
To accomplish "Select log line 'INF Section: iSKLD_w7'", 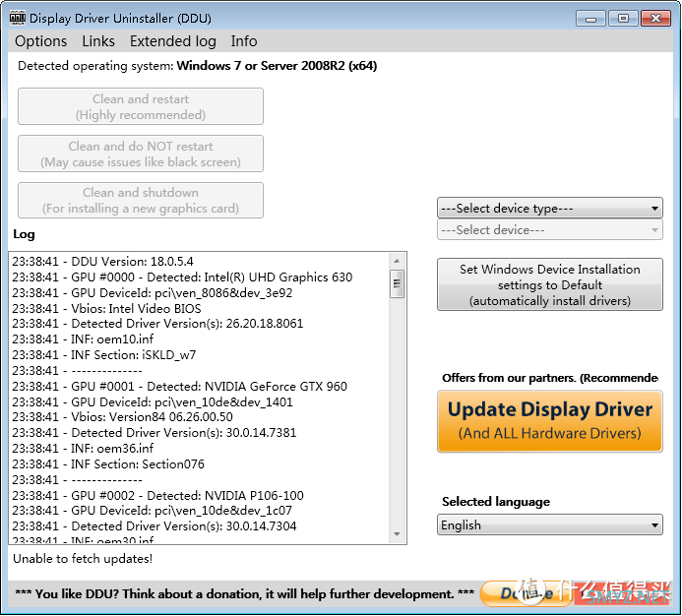I will (104, 355).
